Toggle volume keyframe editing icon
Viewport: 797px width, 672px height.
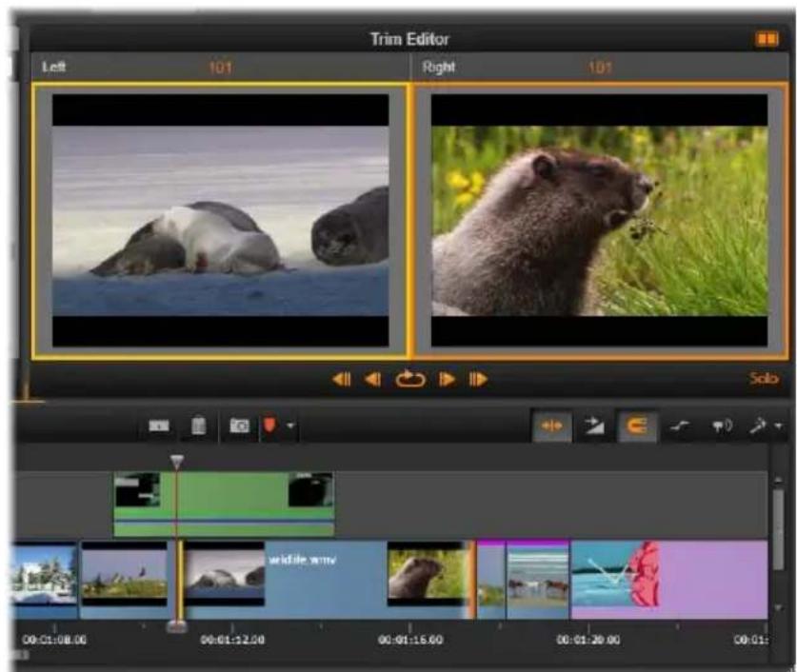679,425
